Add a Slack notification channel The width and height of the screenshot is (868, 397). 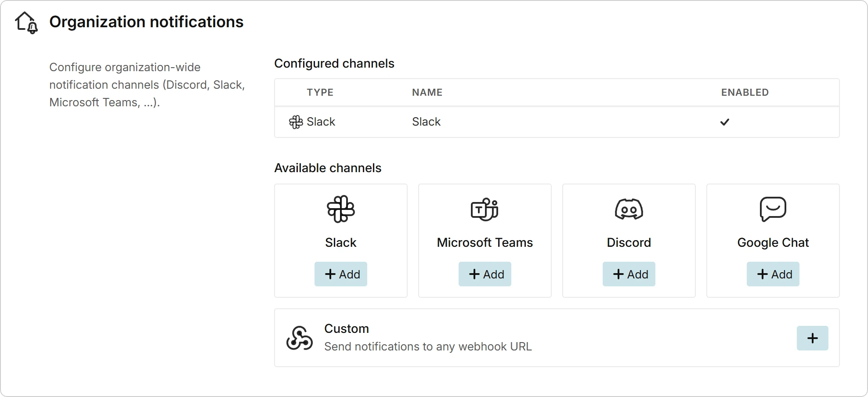click(341, 274)
